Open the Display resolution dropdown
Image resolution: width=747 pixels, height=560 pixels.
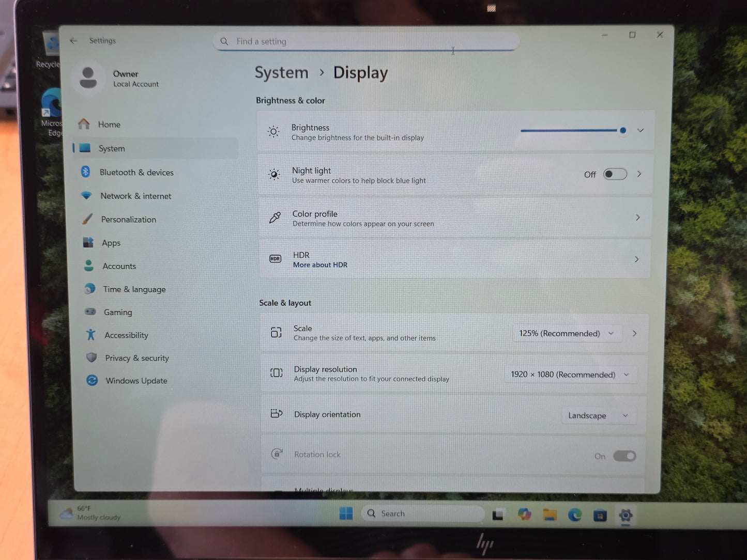[x=571, y=374]
